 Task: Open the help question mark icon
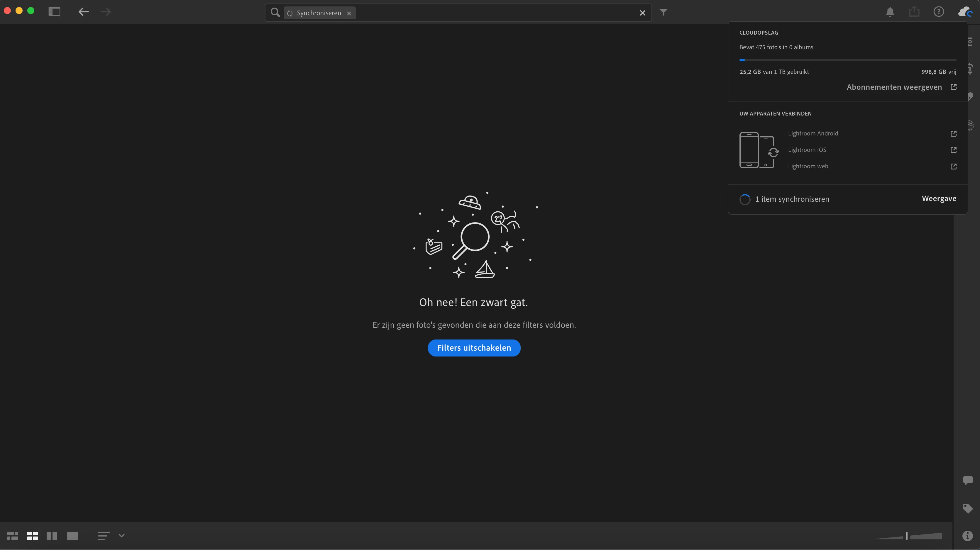pyautogui.click(x=939, y=12)
